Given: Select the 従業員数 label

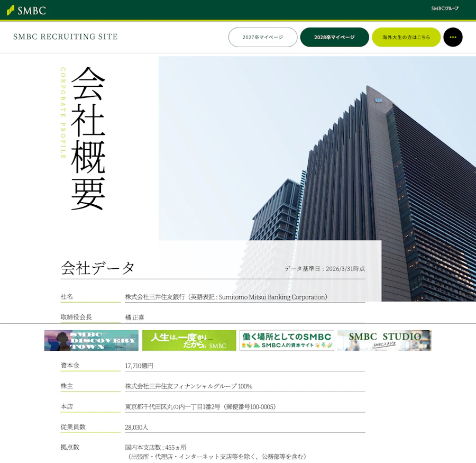Looking at the screenshot, I should click(x=73, y=426).
